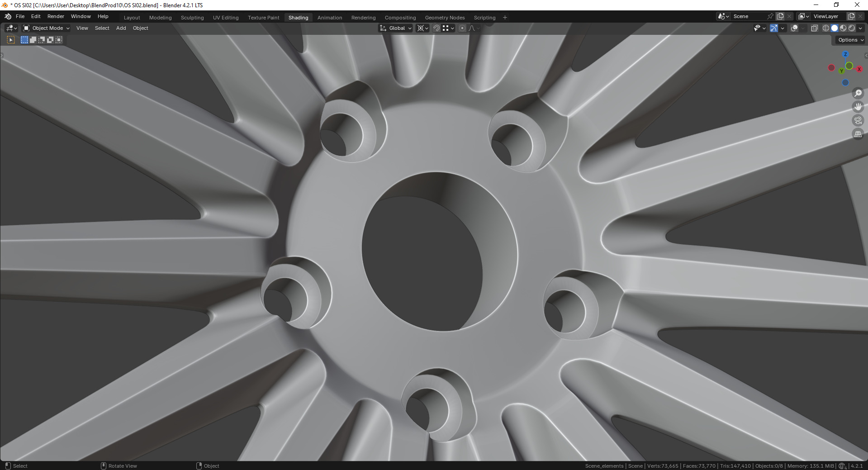
Task: Toggle proportional editing
Action: point(462,28)
